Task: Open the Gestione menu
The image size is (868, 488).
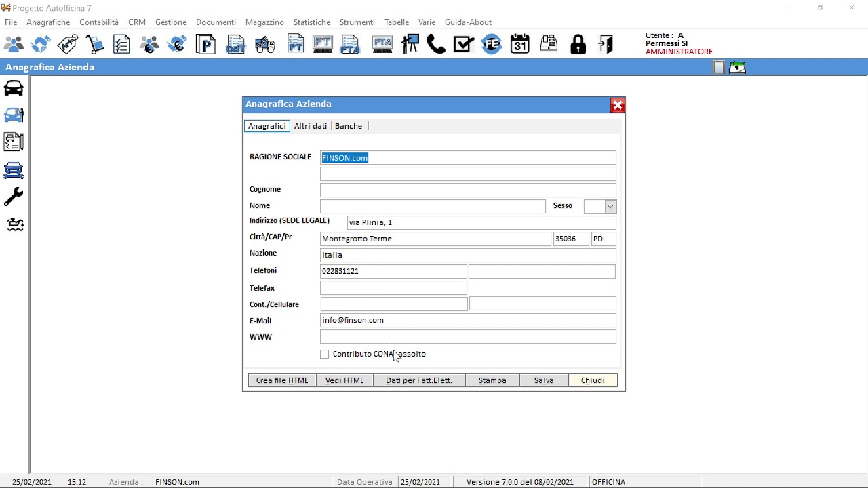Action: point(171,22)
